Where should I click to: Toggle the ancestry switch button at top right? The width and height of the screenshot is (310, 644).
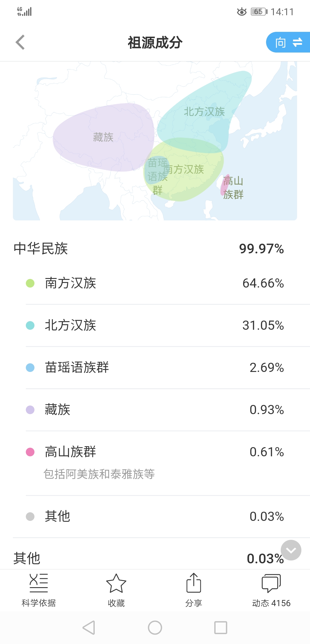click(288, 42)
